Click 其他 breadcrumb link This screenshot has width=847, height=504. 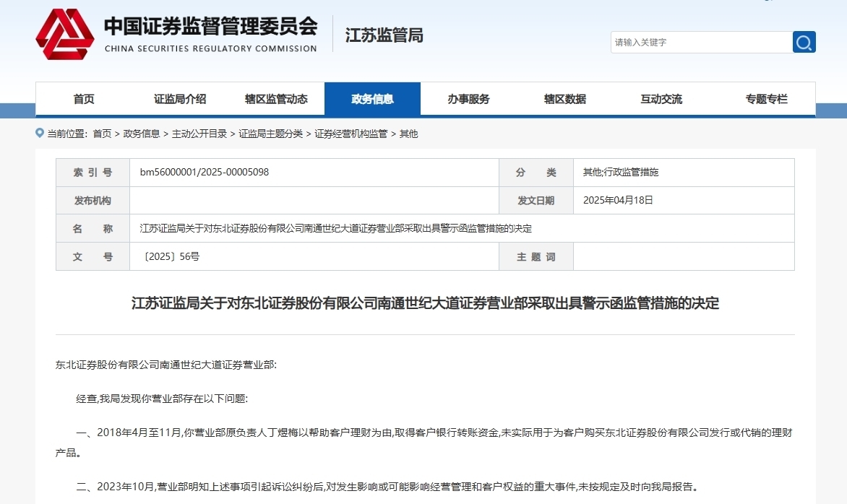point(408,134)
